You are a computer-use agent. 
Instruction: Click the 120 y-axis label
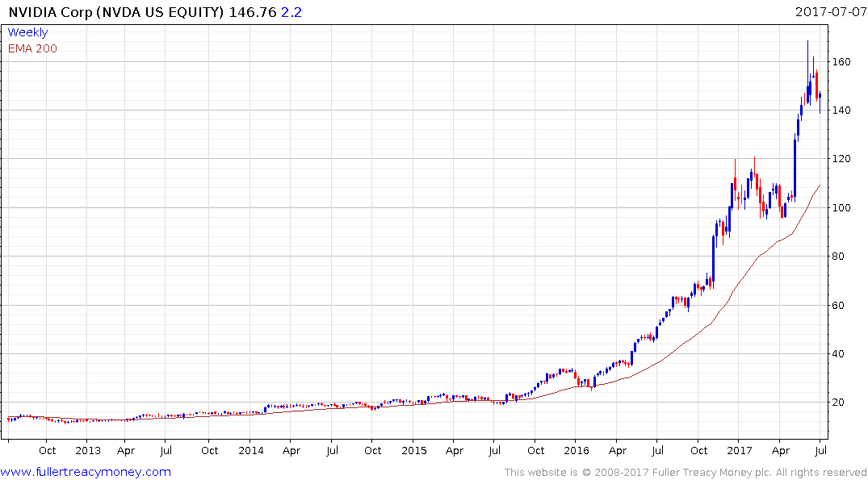[841, 159]
